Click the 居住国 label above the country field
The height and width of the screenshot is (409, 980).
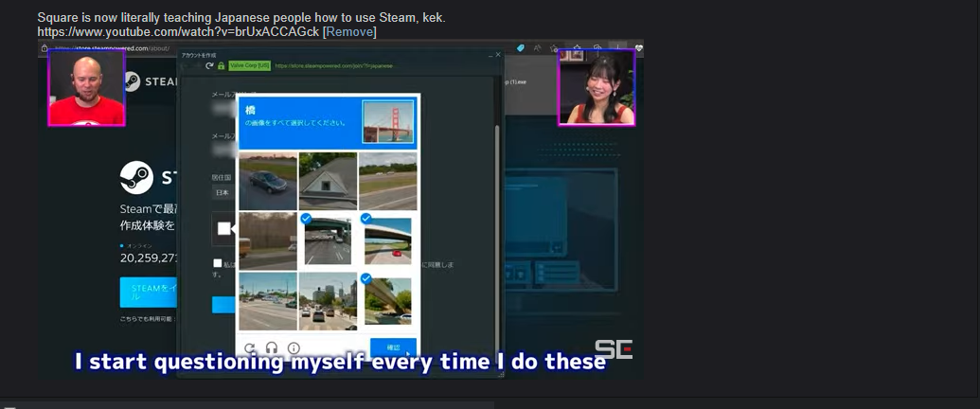coord(222,178)
